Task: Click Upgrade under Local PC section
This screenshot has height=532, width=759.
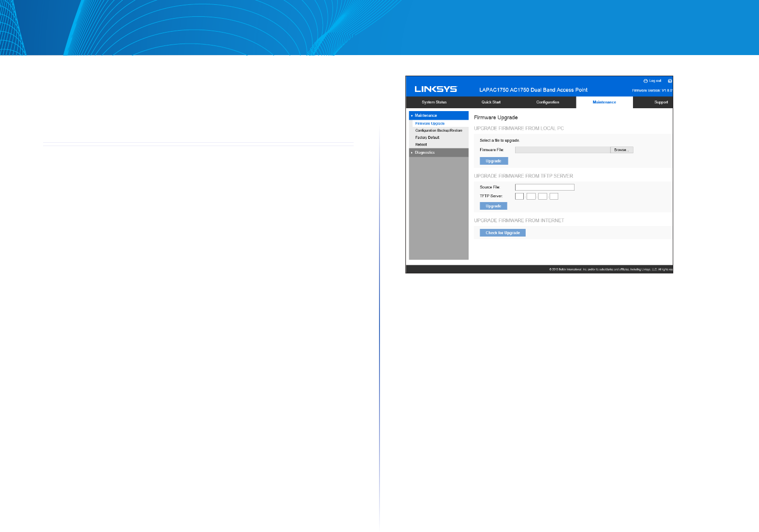Action: click(494, 161)
